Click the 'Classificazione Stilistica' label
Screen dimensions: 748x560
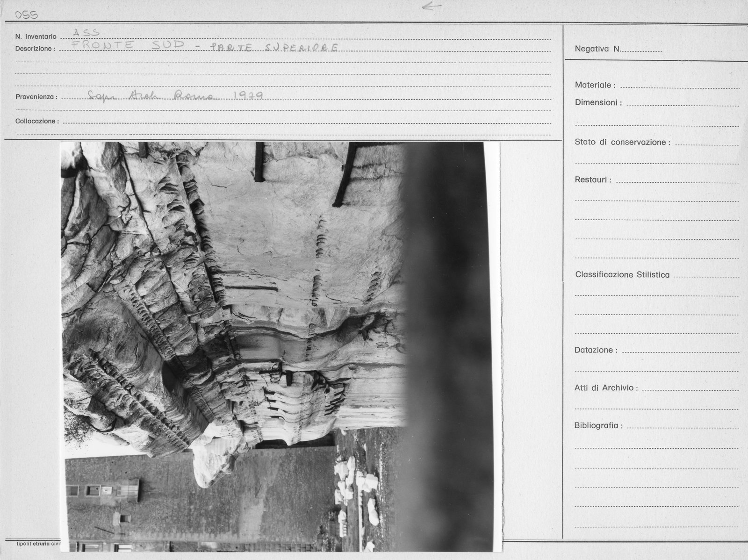622,275
